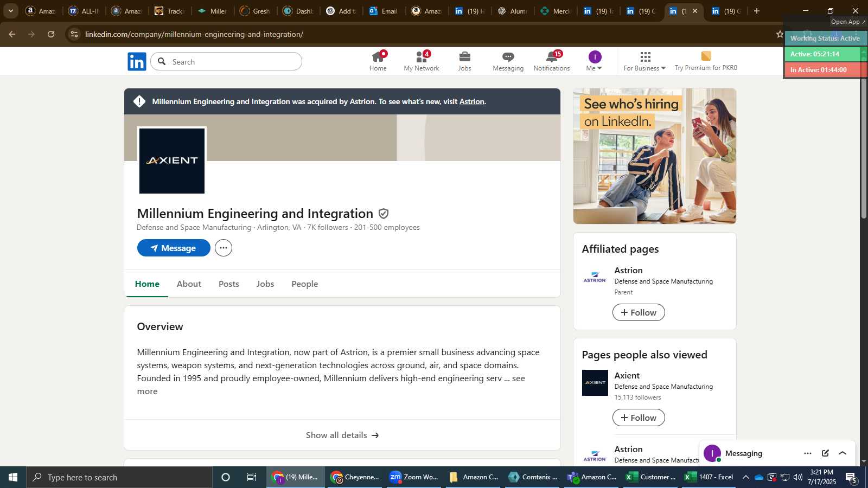This screenshot has width=868, height=488.
Task: Open the Home nav icon
Action: [378, 61]
